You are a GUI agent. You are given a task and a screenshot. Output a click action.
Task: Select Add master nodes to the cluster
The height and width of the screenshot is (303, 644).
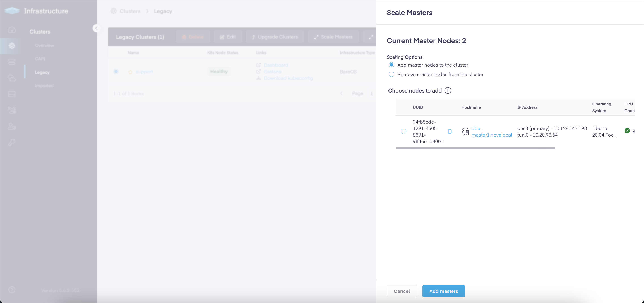[392, 65]
